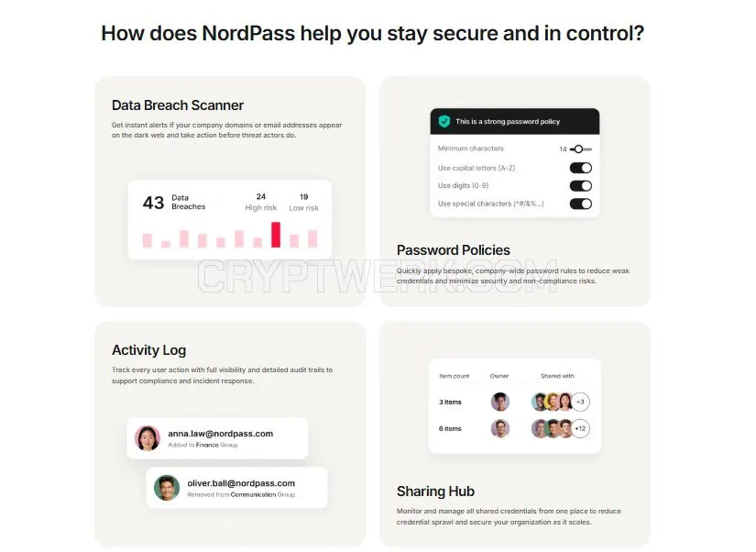Click the highlighted red bar in breach chart
The width and height of the screenshot is (756, 552).
tap(276, 235)
